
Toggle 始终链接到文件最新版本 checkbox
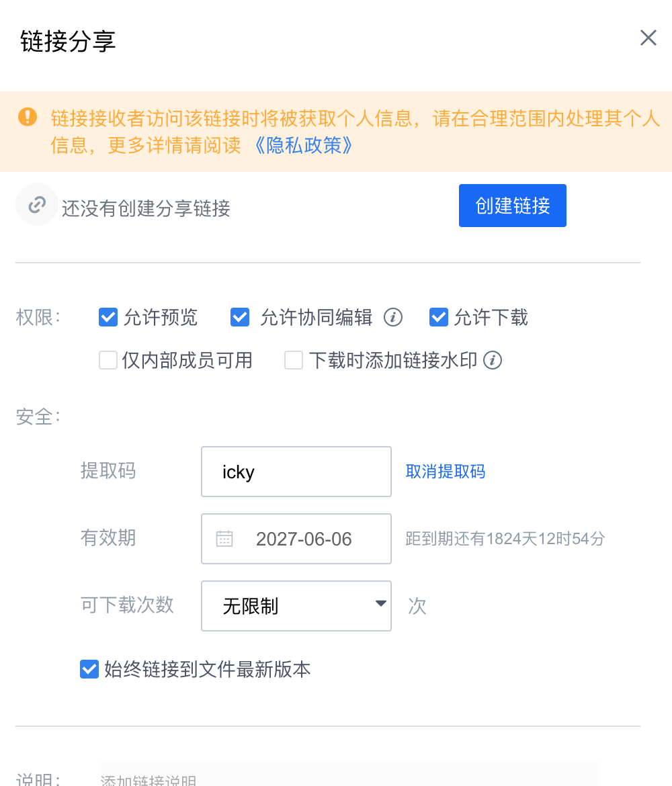click(89, 669)
